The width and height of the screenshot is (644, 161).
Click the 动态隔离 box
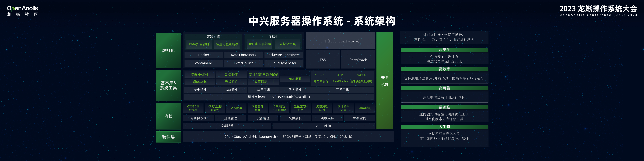click(236, 108)
